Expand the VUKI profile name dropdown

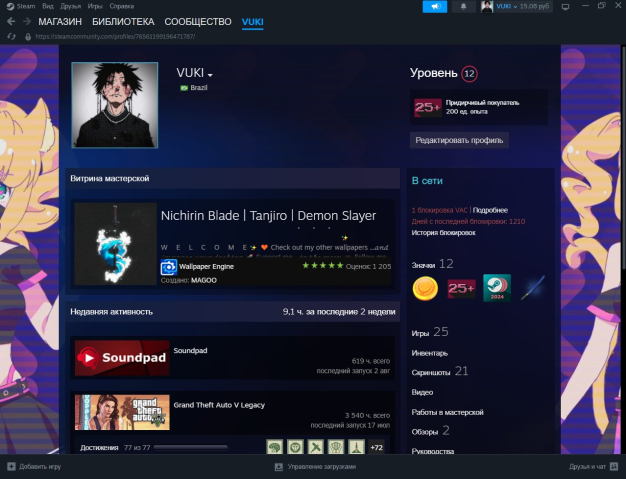coord(211,75)
